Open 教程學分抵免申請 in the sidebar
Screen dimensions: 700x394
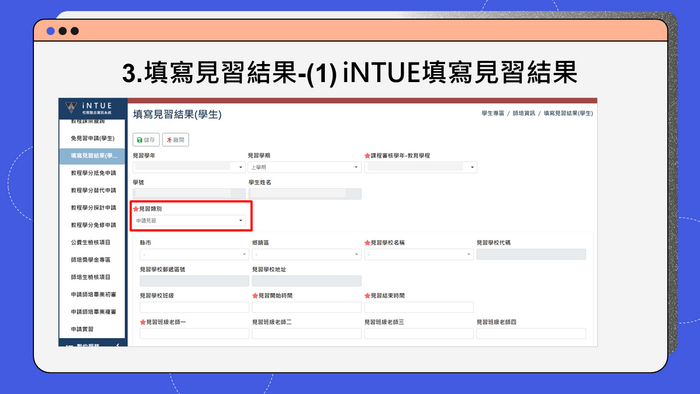tap(92, 173)
